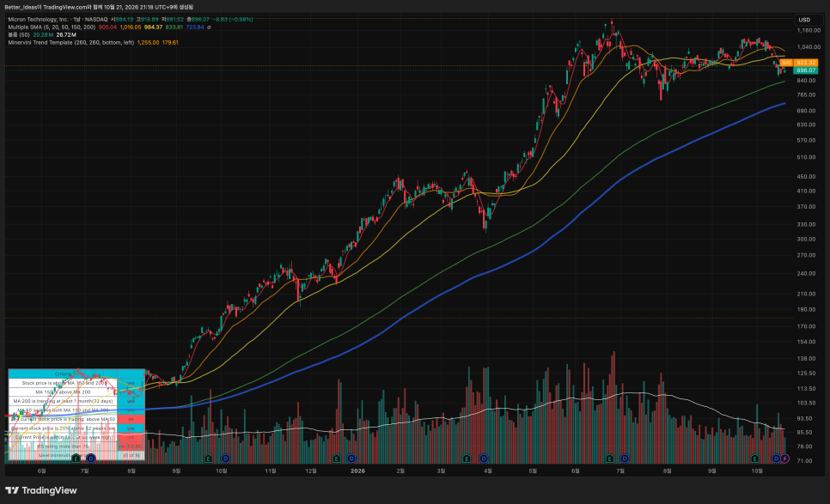Click the purple lightning bolt event icon
This screenshot has height=504, width=830.
(785, 458)
